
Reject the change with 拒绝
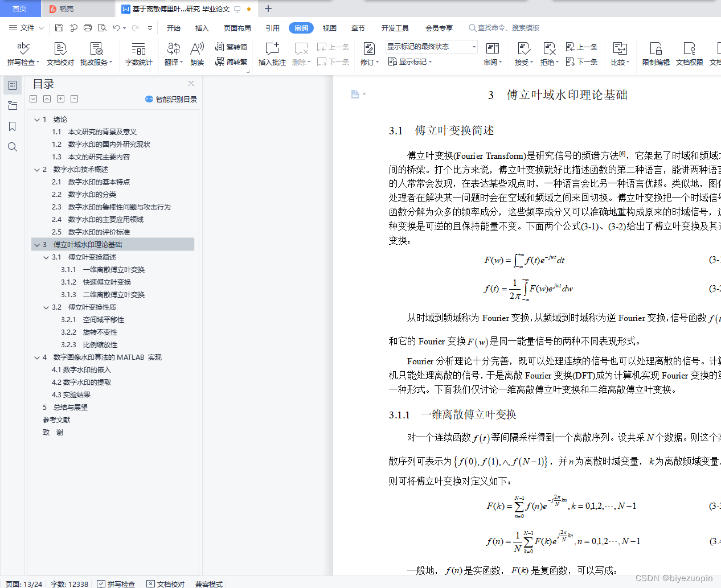tap(550, 54)
